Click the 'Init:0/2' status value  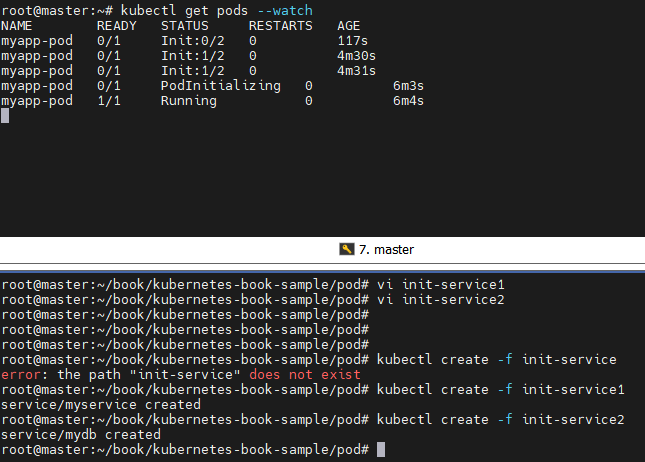coord(193,41)
